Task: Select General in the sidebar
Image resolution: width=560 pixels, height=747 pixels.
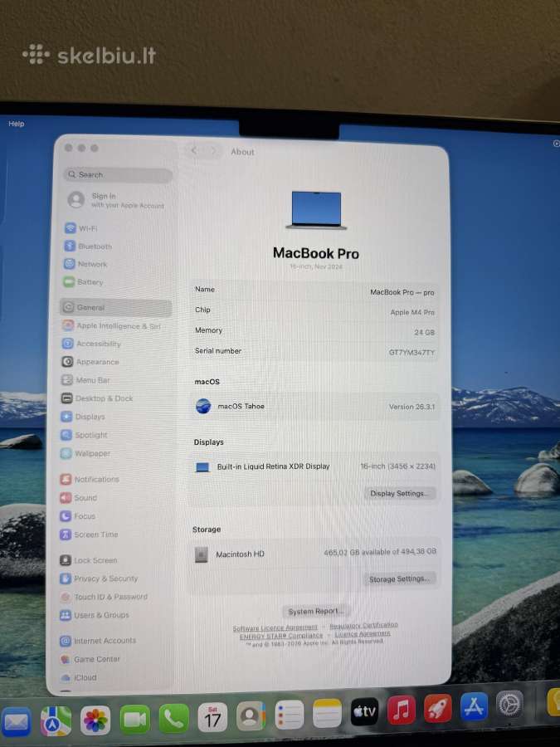Action: tap(115, 307)
